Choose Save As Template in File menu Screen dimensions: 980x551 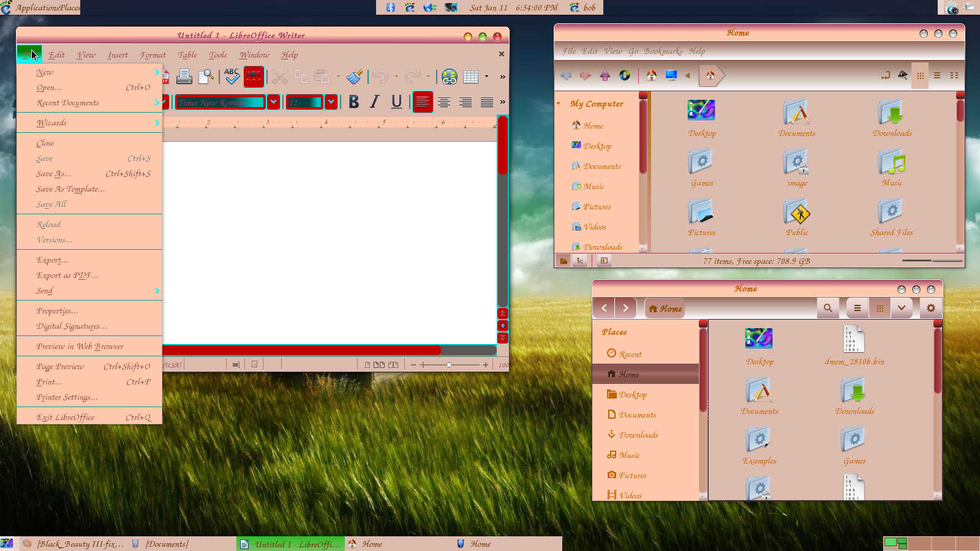coord(89,189)
